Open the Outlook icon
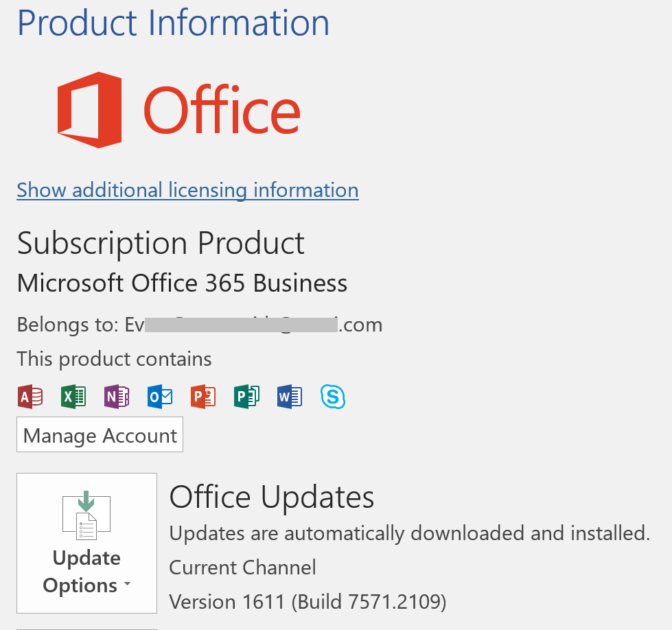This screenshot has height=630, width=672. point(159,397)
